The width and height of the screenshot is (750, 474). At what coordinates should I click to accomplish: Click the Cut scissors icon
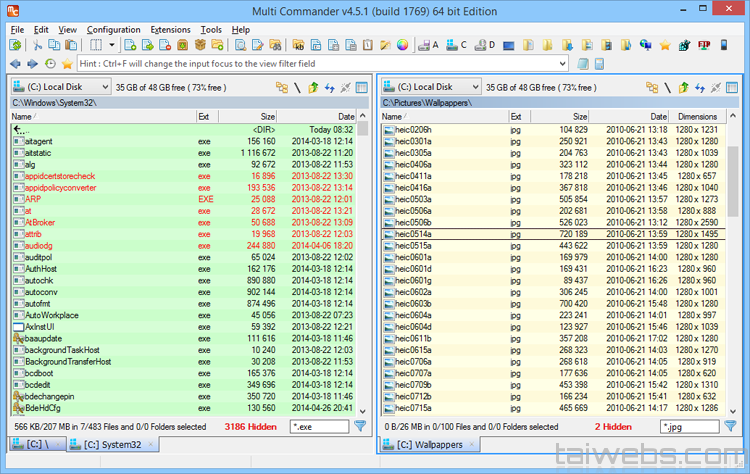pyautogui.click(x=37, y=45)
